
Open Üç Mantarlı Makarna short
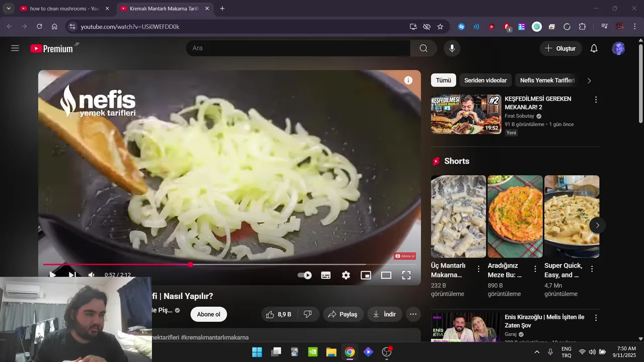point(458,216)
